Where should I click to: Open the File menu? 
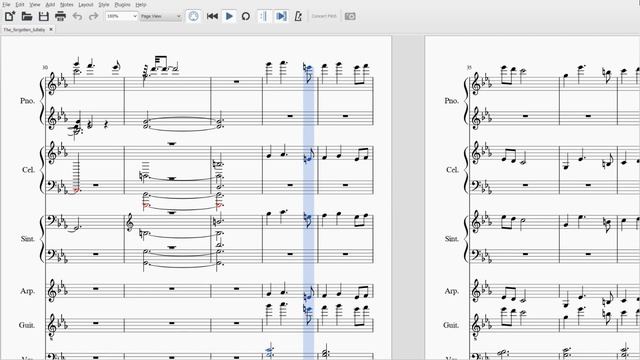pyautogui.click(x=6, y=4)
